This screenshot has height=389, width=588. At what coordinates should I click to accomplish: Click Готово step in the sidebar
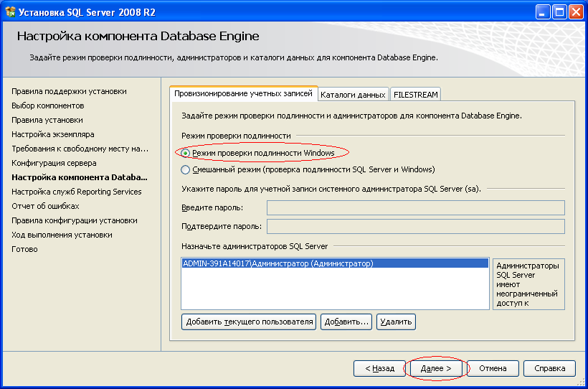(25, 249)
